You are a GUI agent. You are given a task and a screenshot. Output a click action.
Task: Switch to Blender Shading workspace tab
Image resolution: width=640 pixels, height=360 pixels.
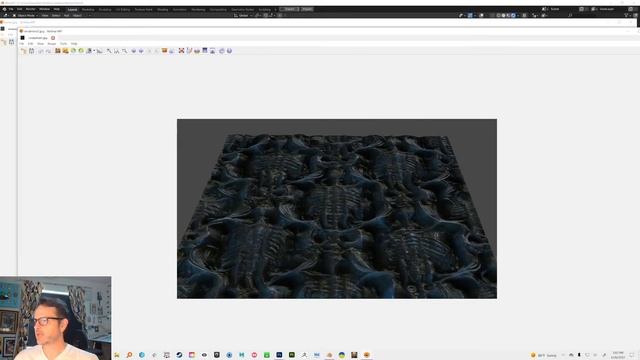pyautogui.click(x=162, y=9)
